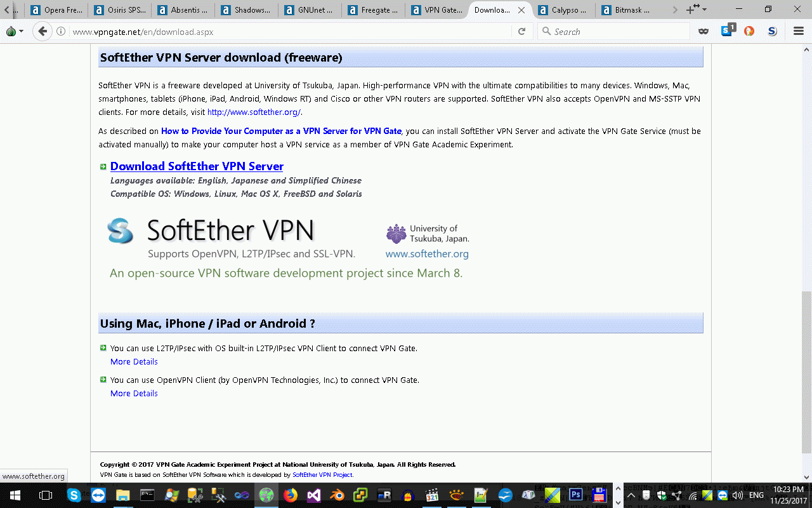Image resolution: width=812 pixels, height=508 pixels.
Task: Switch to the Freegate tab
Action: pyautogui.click(x=374, y=10)
